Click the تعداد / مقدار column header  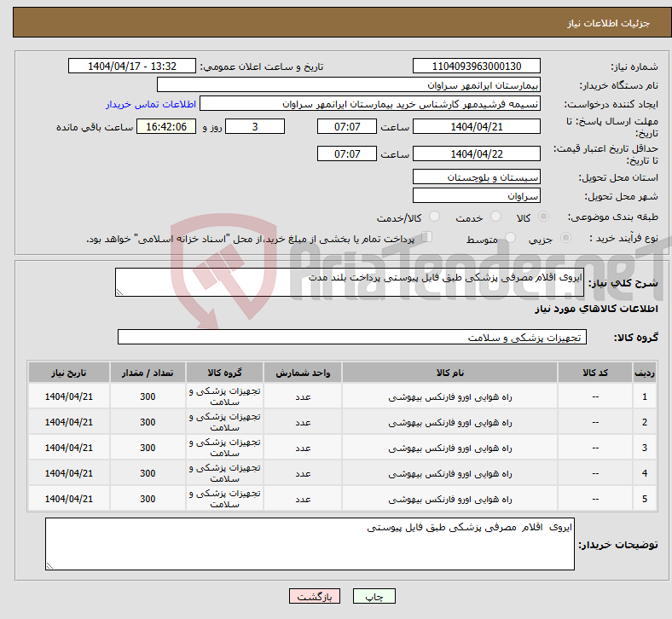(x=148, y=373)
